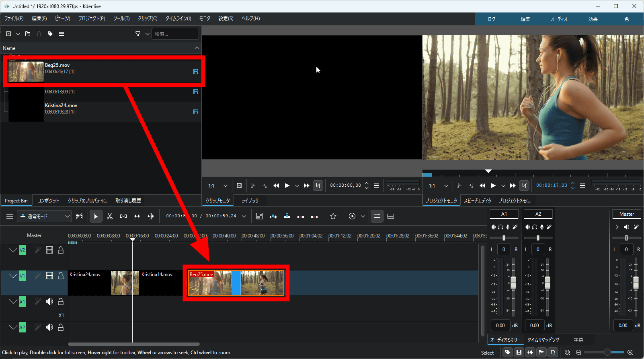
Task: Open the プロジェクト(P) menu
Action: (91, 19)
